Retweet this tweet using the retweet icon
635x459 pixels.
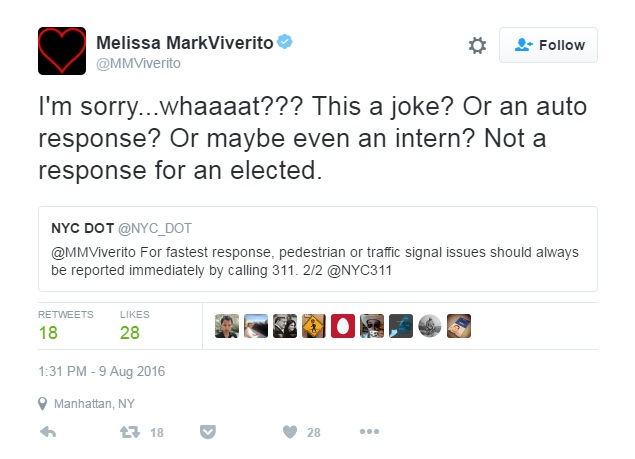(x=129, y=432)
